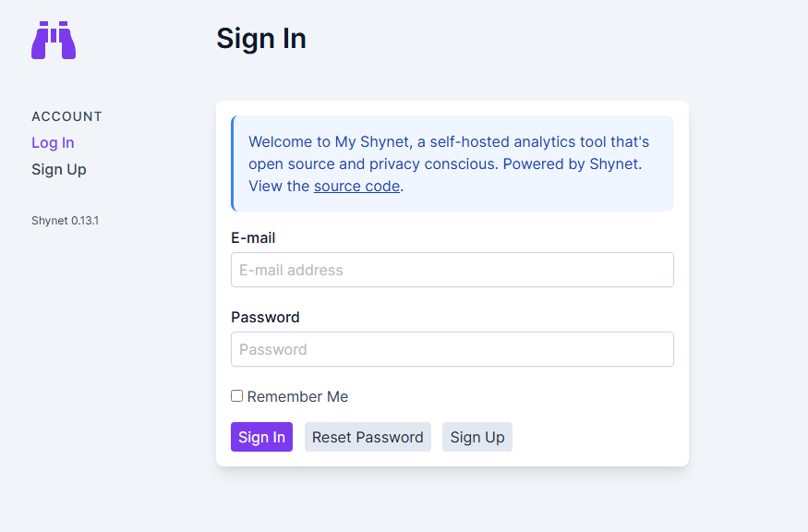The height and width of the screenshot is (532, 808).
Task: Click the ACCOUNT section header
Action: pyautogui.click(x=66, y=116)
